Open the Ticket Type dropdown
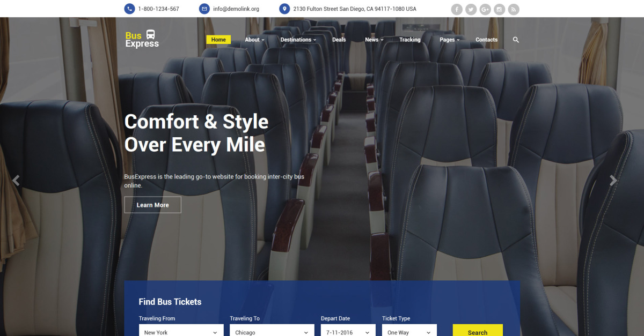Viewport: 644px width, 336px height. click(409, 332)
